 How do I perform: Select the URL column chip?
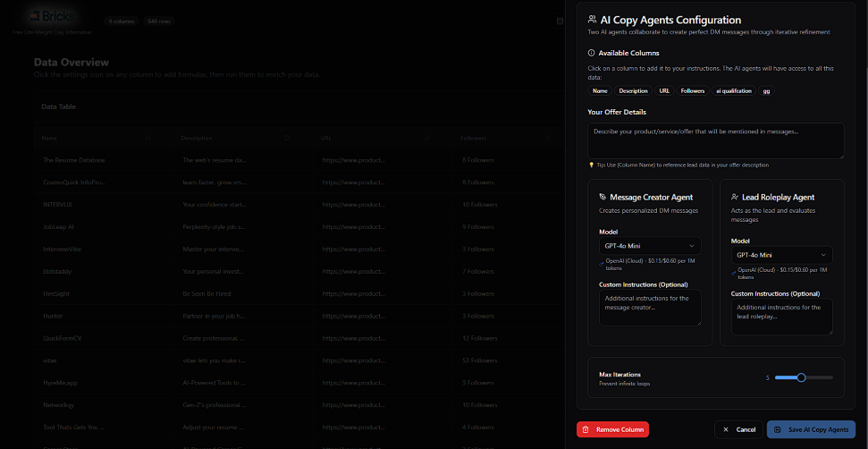tap(664, 91)
